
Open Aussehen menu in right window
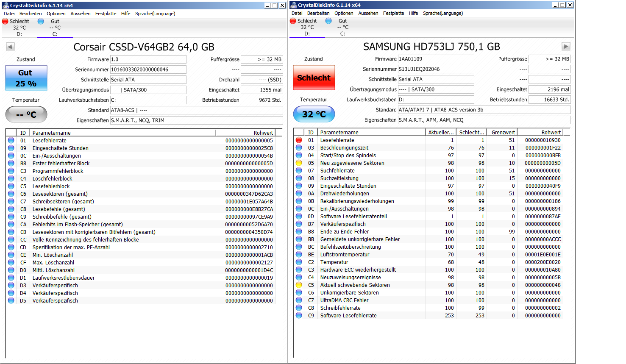pyautogui.click(x=368, y=13)
